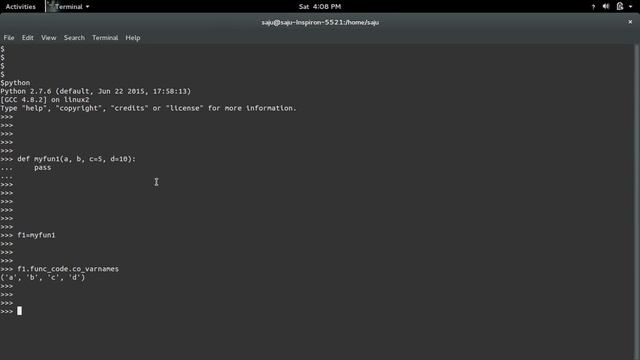Click the battery status icon
Viewport: 640px width, 360px height.
pos(620,7)
